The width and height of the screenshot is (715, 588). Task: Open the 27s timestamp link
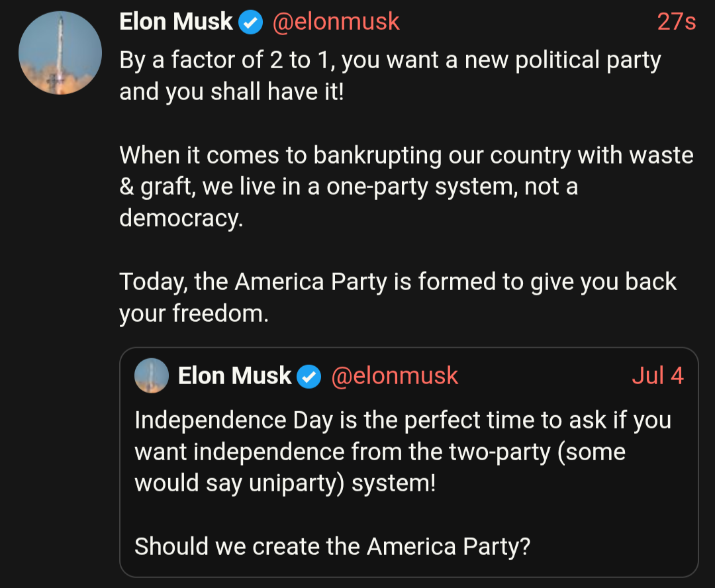pos(676,21)
